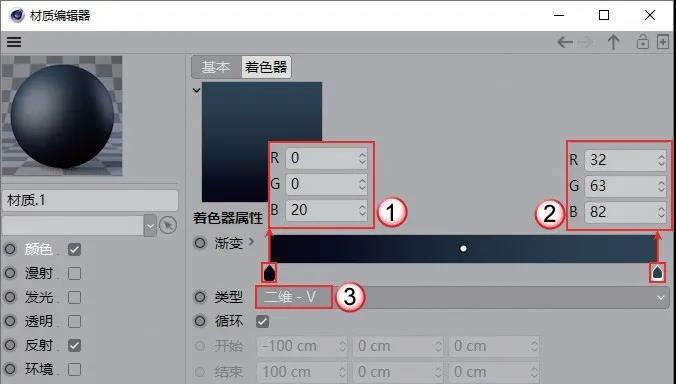
Task: Select the 颜色 channel label
Action: point(39,249)
